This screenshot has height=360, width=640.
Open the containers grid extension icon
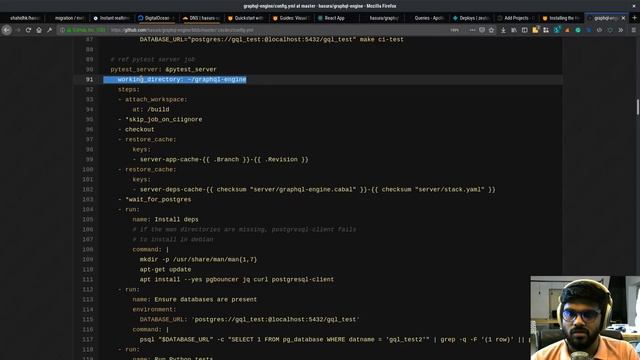click(546, 30)
